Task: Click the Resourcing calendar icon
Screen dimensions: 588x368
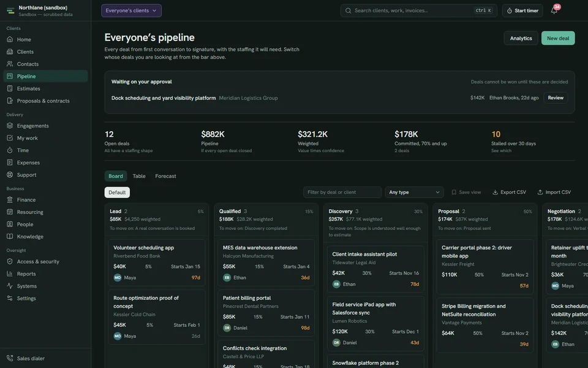Action: (10, 212)
